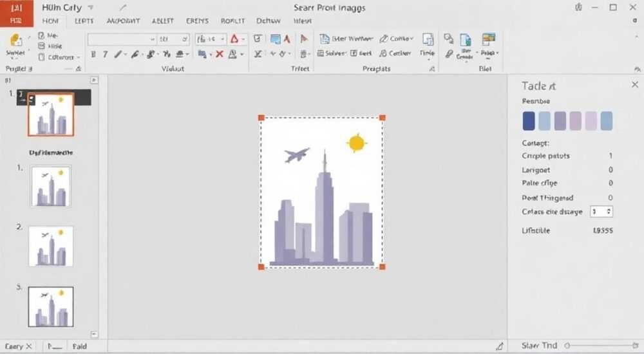Viewport: 644px width, 354px height.
Task: Open the empty font name dropdown box
Action: pyautogui.click(x=122, y=39)
